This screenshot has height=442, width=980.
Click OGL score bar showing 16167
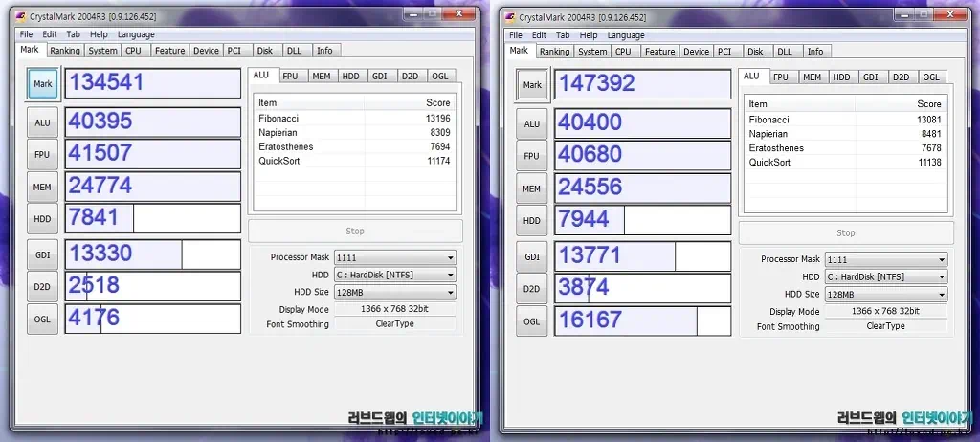pos(642,320)
